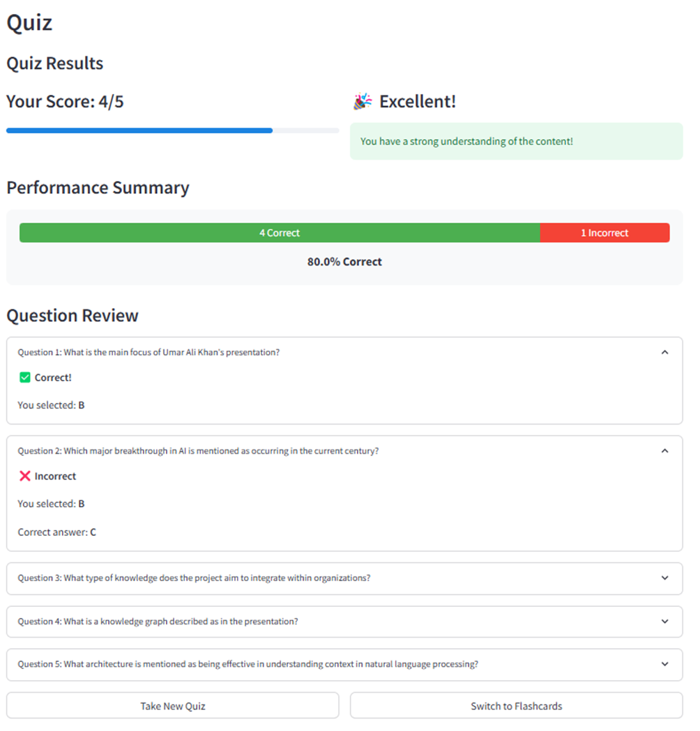Expand Question 4 about knowledge graph

coord(158,622)
